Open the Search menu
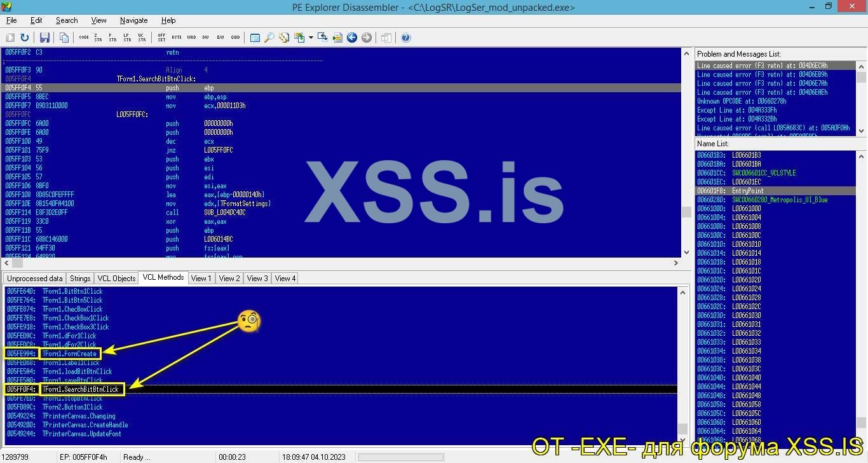The width and height of the screenshot is (868, 463). tap(67, 20)
